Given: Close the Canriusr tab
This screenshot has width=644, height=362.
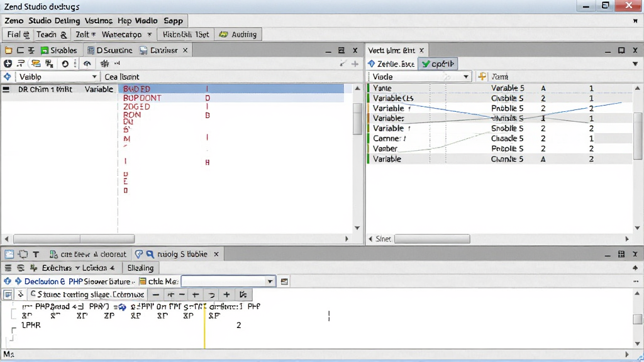Looking at the screenshot, I should coord(186,50).
